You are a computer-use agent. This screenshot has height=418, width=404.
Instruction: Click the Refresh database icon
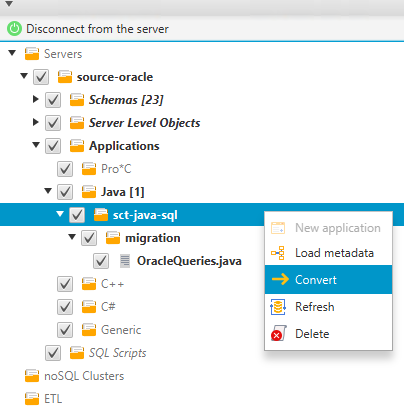278,307
